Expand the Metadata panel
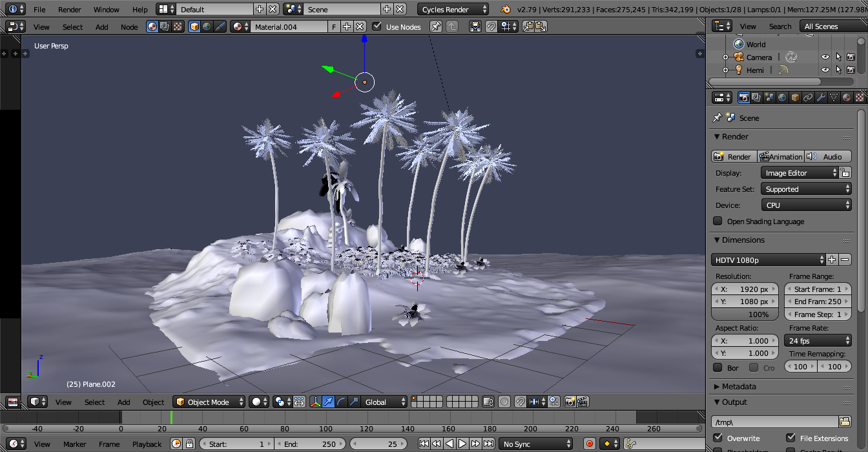 click(739, 386)
